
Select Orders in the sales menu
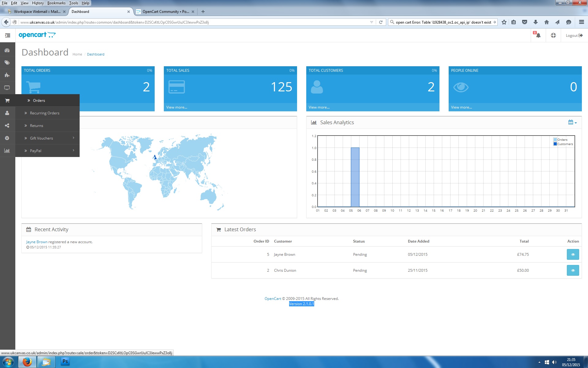click(x=47, y=101)
